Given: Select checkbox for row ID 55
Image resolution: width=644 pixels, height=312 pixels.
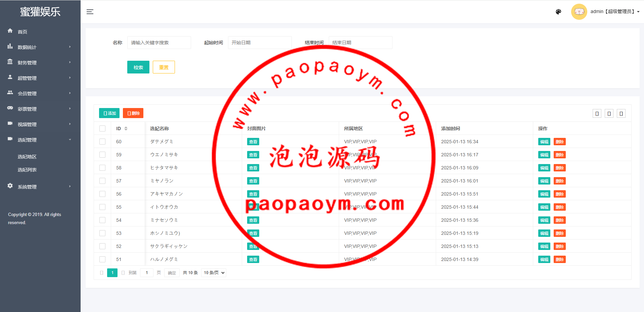Looking at the screenshot, I should 102,207.
